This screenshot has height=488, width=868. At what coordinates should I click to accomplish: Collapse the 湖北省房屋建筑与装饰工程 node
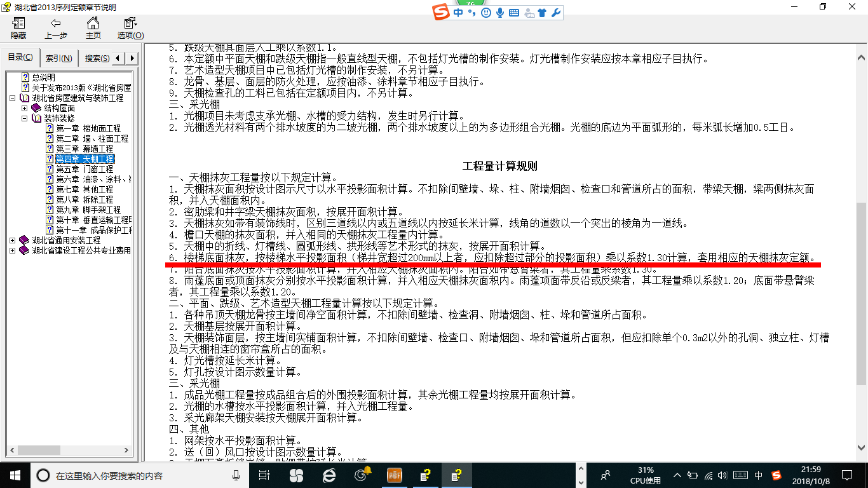pos(13,98)
